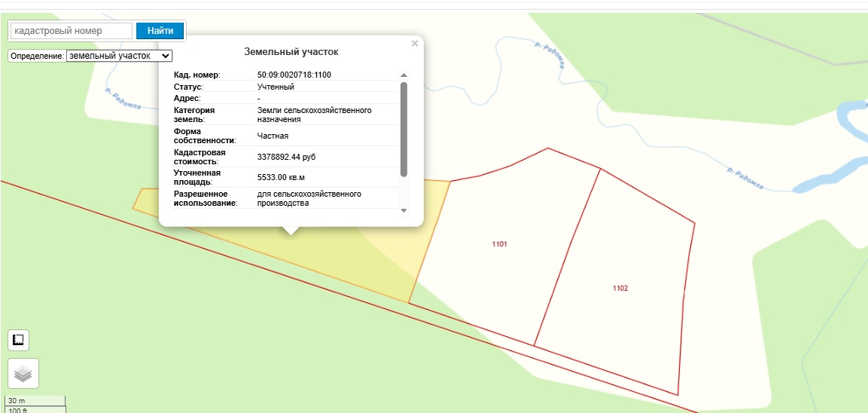Viewport: 868px width, 413px height.
Task: Click the Уточненная площадь value 5533.00 кв.м
Action: click(x=282, y=177)
